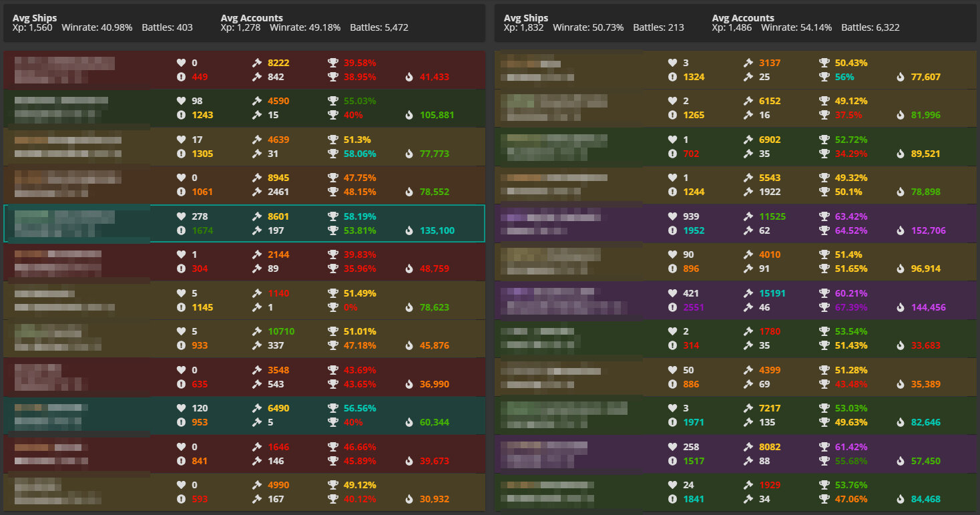Click the exclamation icon beside 2551

[672, 307]
